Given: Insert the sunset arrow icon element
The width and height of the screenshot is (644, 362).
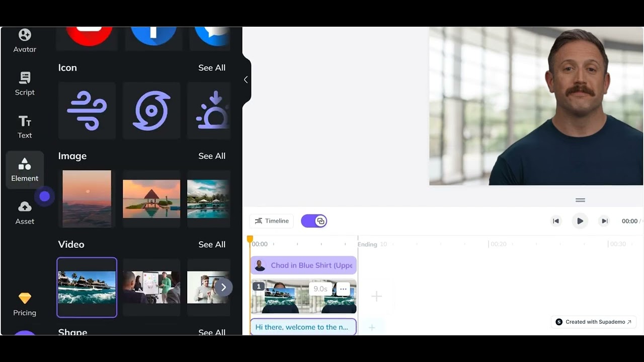Looking at the screenshot, I should coord(209,111).
